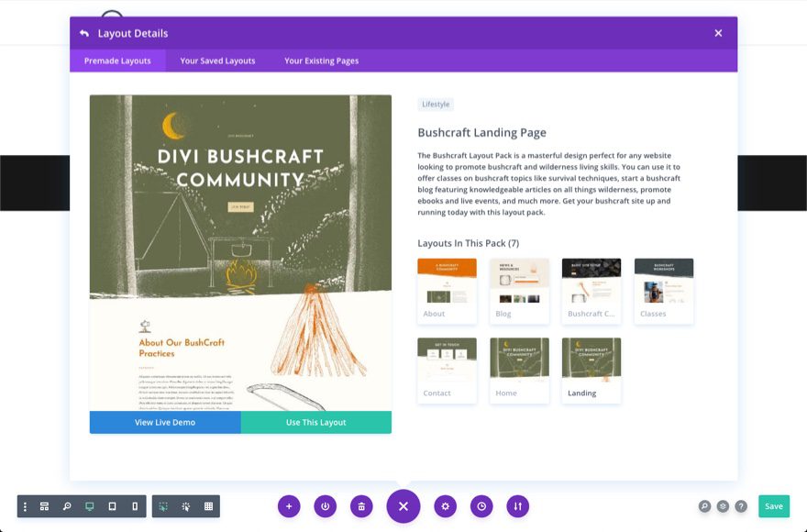This screenshot has height=532, width=807.
Task: Toggle desktop preview mode
Action: coord(88,505)
